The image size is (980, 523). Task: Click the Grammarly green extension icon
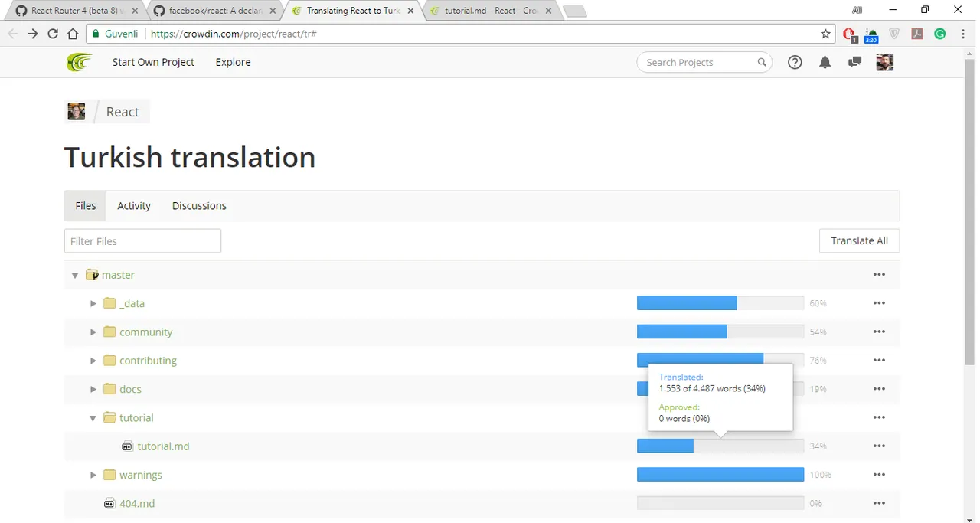[x=940, y=34]
